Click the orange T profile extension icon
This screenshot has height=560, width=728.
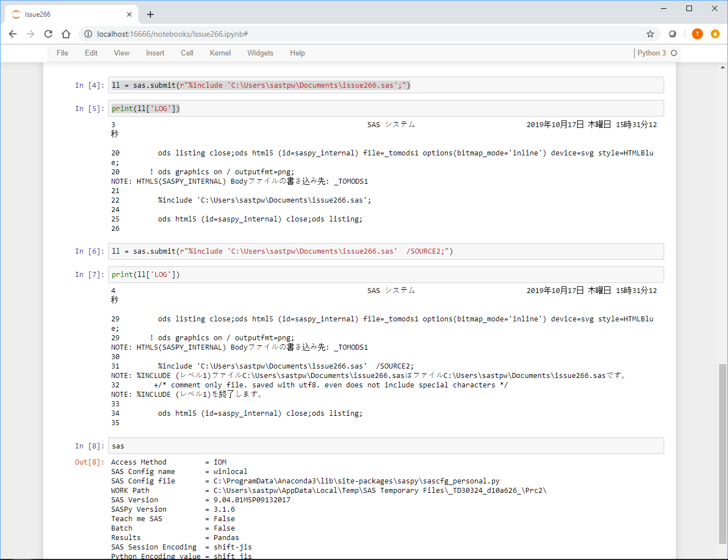coord(697,34)
